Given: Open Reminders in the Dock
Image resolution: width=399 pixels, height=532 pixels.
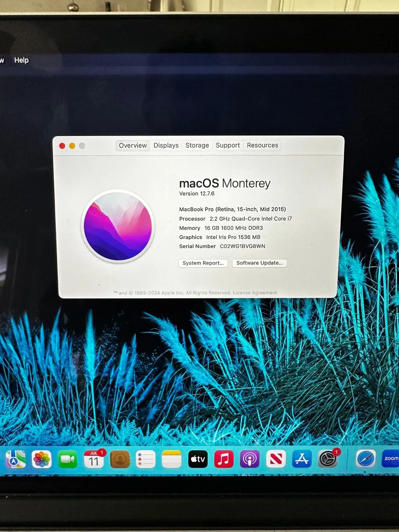Looking at the screenshot, I should [146, 459].
